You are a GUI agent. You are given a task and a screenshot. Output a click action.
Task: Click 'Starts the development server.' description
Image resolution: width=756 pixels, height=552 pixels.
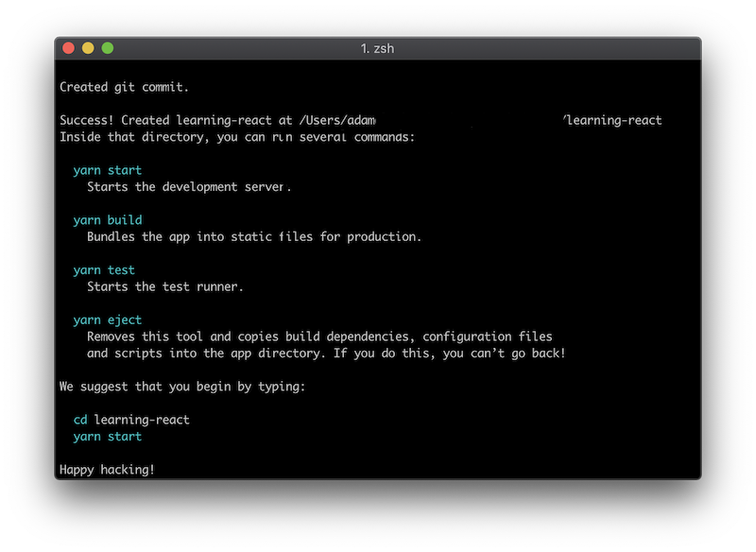[189, 187]
